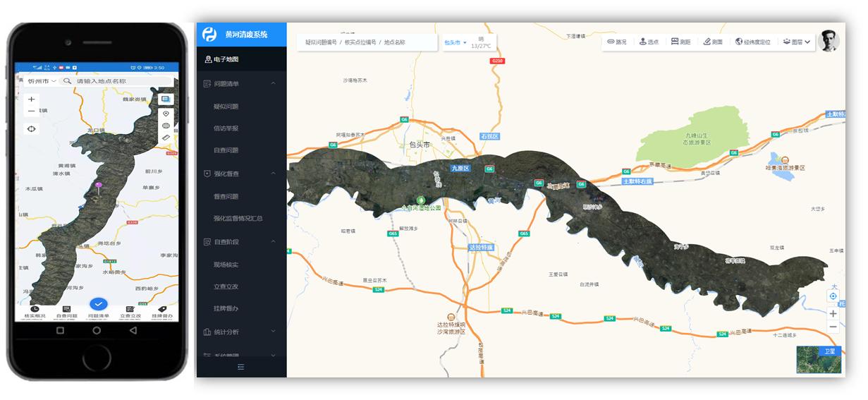
Task: Click the phone map ruler measure icon
Action: [166, 138]
